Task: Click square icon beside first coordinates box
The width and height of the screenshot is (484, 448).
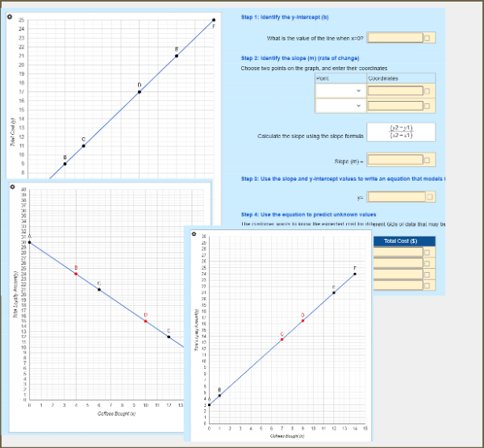Action: [427, 91]
